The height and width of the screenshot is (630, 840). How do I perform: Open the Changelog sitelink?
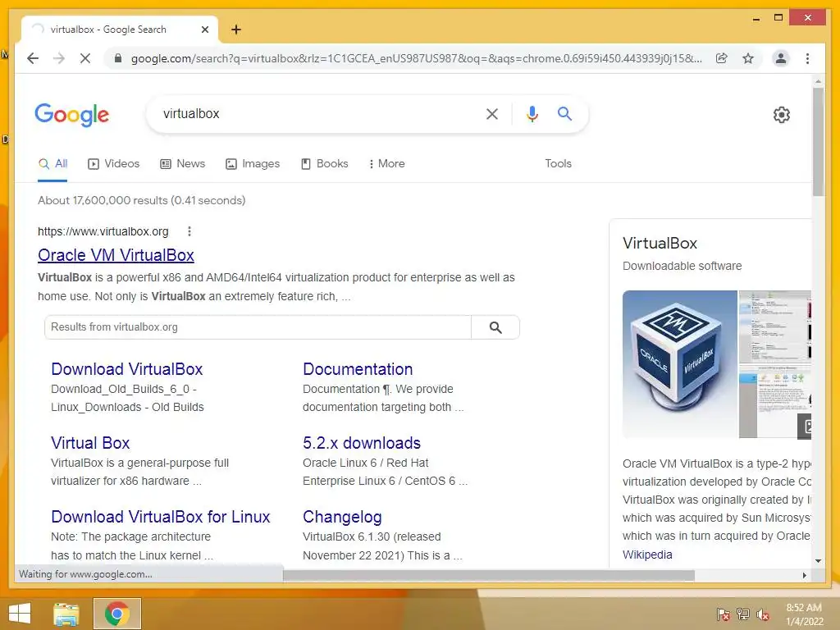click(x=342, y=517)
